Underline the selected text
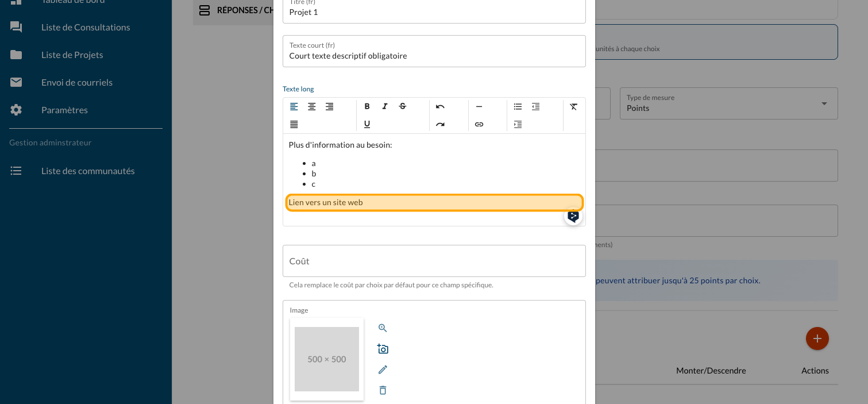The height and width of the screenshot is (404, 868). click(x=367, y=124)
